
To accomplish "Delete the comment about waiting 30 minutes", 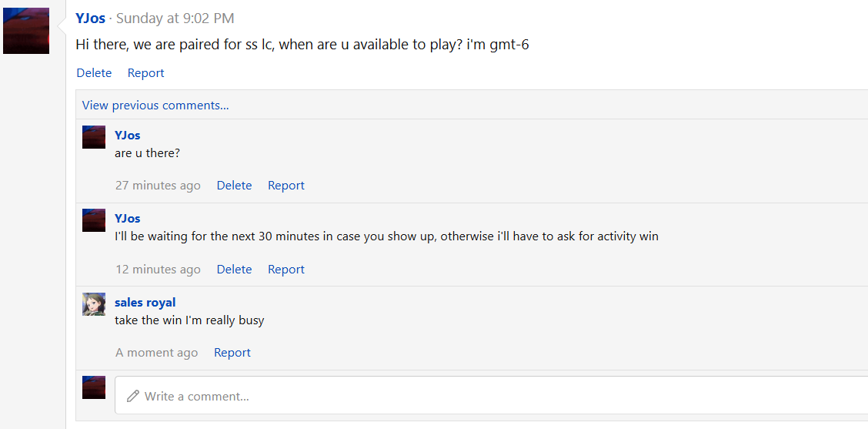I will click(234, 270).
